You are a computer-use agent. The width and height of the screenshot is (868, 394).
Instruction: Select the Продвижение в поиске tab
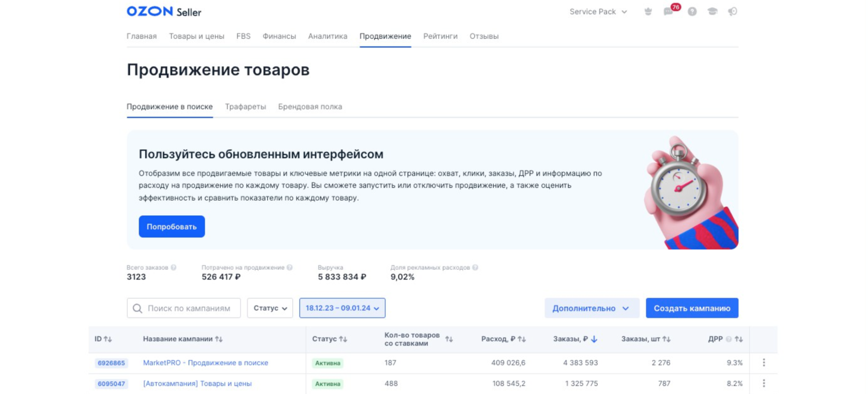(x=169, y=106)
